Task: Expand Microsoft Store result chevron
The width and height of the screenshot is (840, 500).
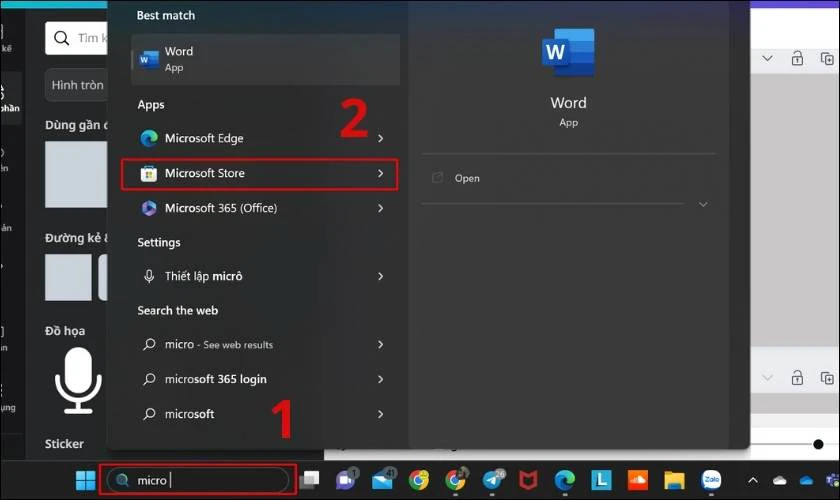Action: tap(380, 174)
